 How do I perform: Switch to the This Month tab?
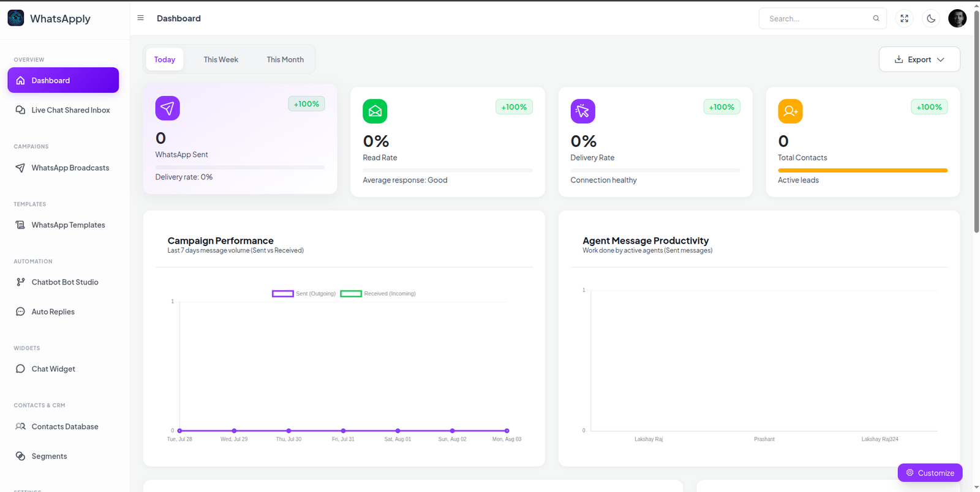[x=285, y=59]
